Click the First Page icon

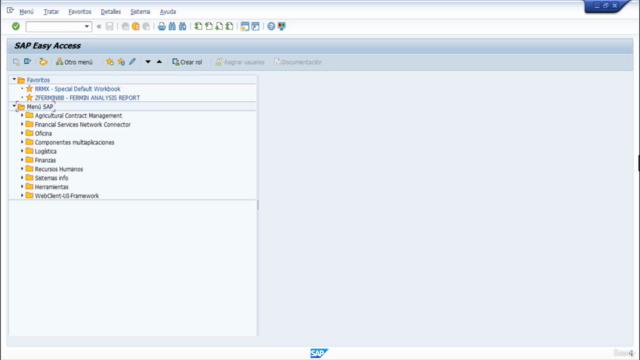click(x=198, y=27)
